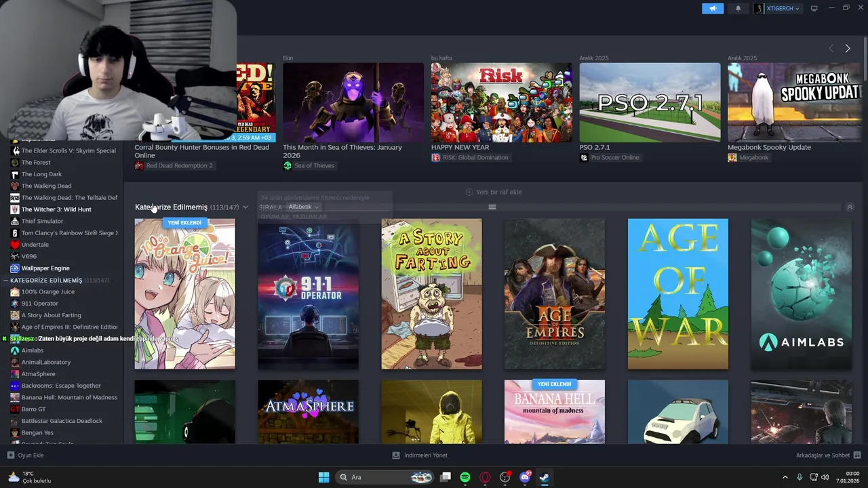The width and height of the screenshot is (868, 488).
Task: Select AnimalLaboratory in the sidebar
Action: pyautogui.click(x=46, y=362)
